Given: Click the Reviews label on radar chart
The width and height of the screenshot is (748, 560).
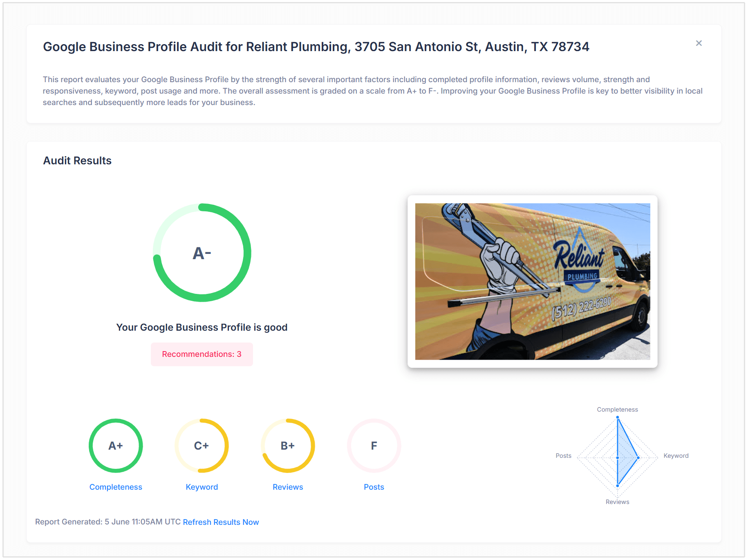Looking at the screenshot, I should [x=617, y=502].
